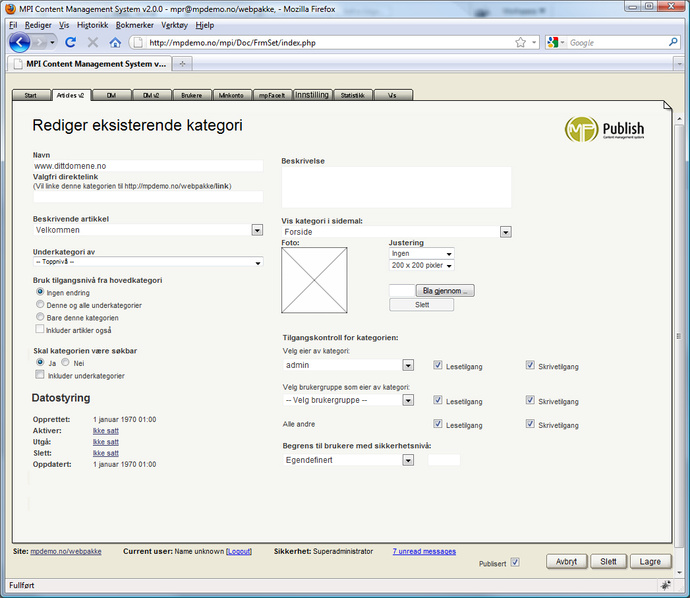Click the browser back arrow button
This screenshot has width=690, height=598.
tap(20, 43)
